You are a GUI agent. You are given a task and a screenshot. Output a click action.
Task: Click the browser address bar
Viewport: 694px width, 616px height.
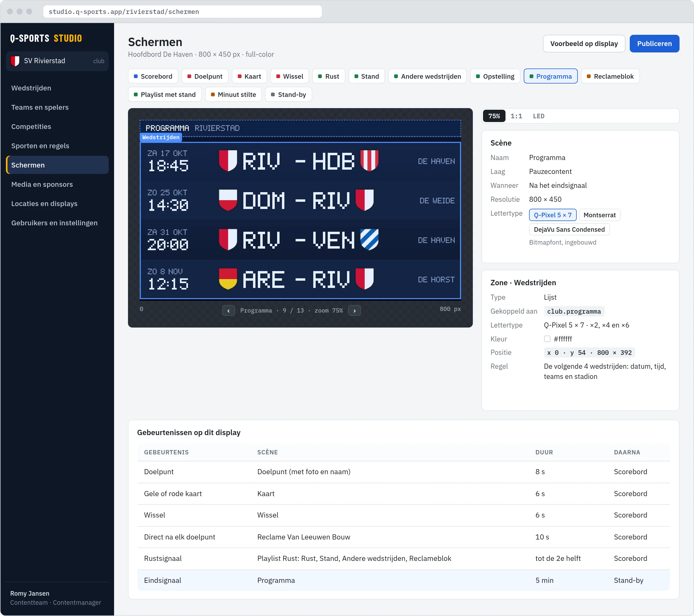click(182, 12)
